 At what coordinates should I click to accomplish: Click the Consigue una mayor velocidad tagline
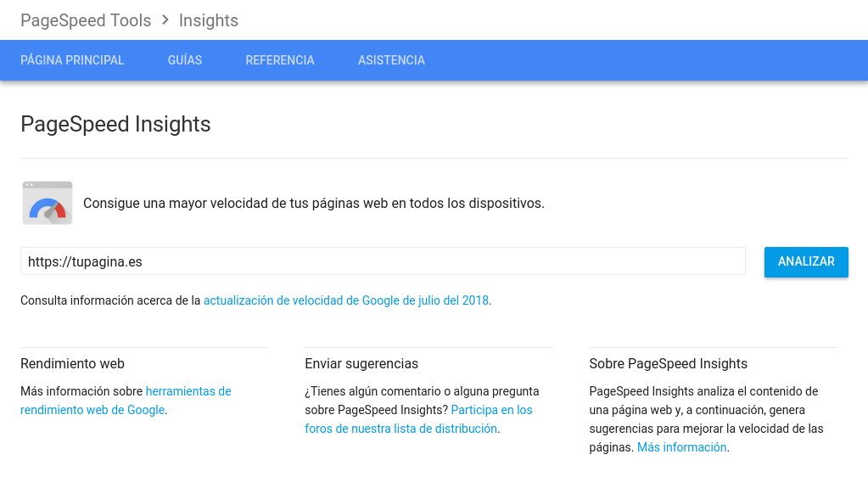point(314,204)
